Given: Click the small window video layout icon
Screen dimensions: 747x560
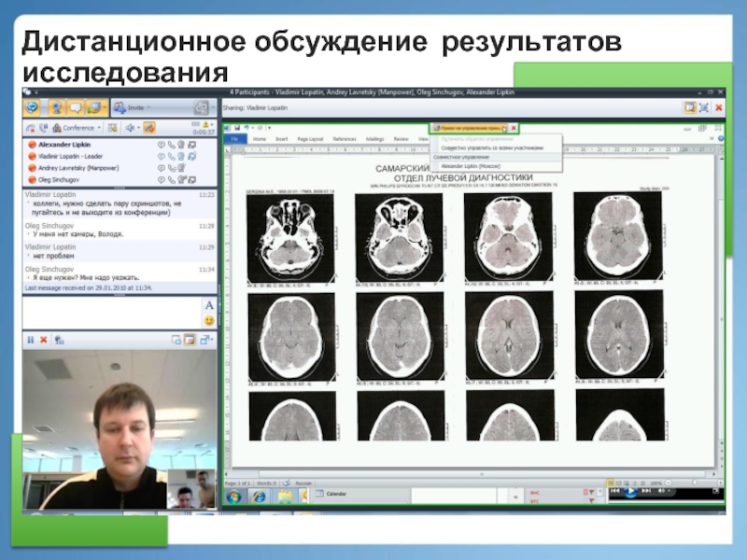Looking at the screenshot, I should 176,340.
